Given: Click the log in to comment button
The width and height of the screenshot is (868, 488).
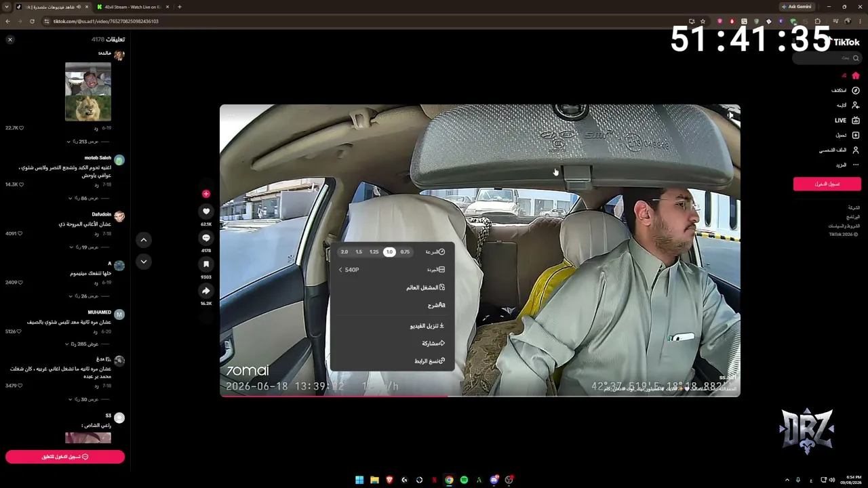Looking at the screenshot, I should (65, 457).
